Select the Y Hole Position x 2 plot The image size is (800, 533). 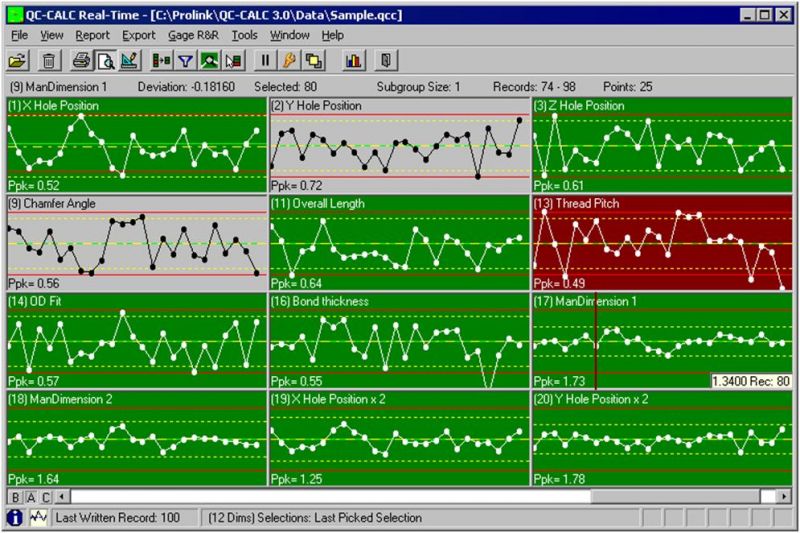coord(662,438)
